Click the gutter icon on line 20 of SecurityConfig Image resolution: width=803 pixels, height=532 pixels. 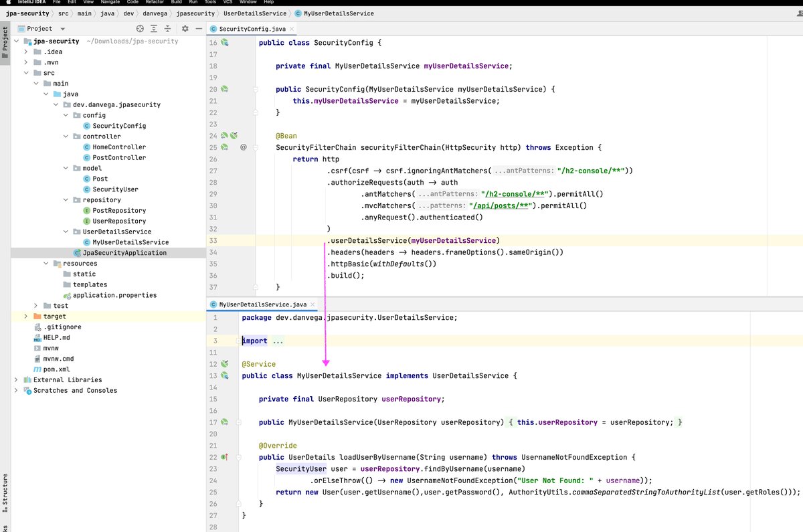[225, 89]
